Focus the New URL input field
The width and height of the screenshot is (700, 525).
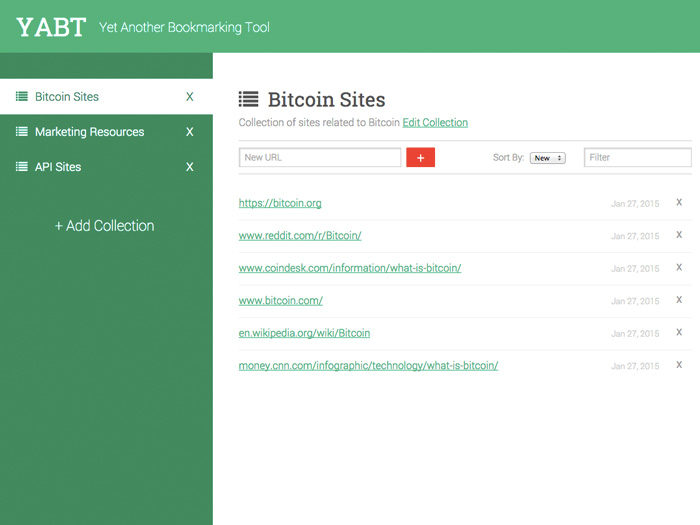coord(320,157)
